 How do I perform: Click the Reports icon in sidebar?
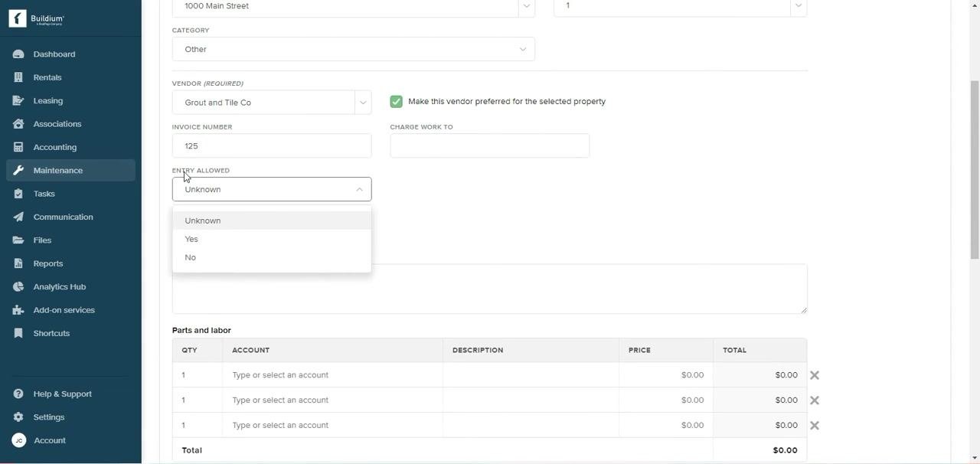click(18, 263)
